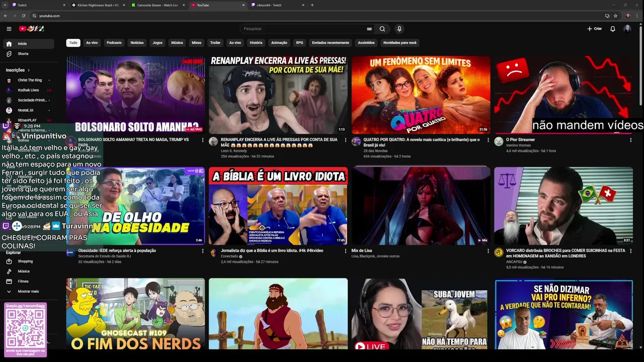
Task: Select the Animação filter chip
Action: pyautogui.click(x=279, y=43)
